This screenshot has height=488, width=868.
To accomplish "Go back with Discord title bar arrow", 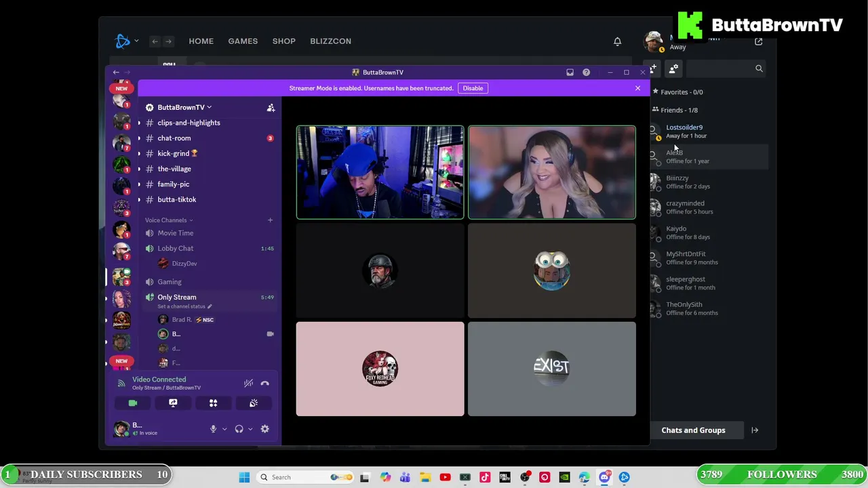I will click(116, 73).
